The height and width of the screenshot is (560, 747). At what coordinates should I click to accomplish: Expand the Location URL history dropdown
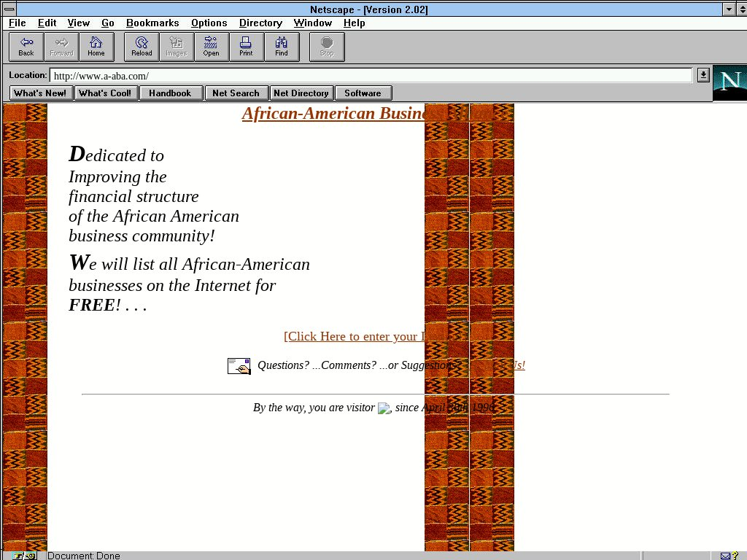click(703, 75)
